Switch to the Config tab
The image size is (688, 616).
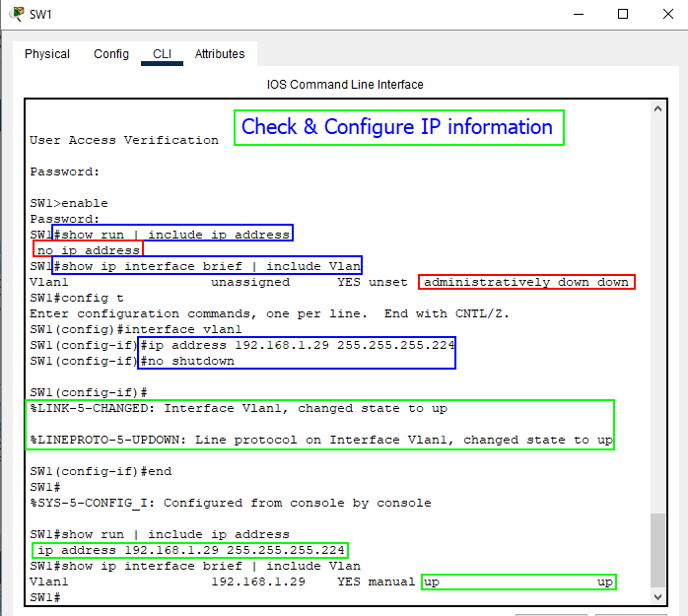111,54
